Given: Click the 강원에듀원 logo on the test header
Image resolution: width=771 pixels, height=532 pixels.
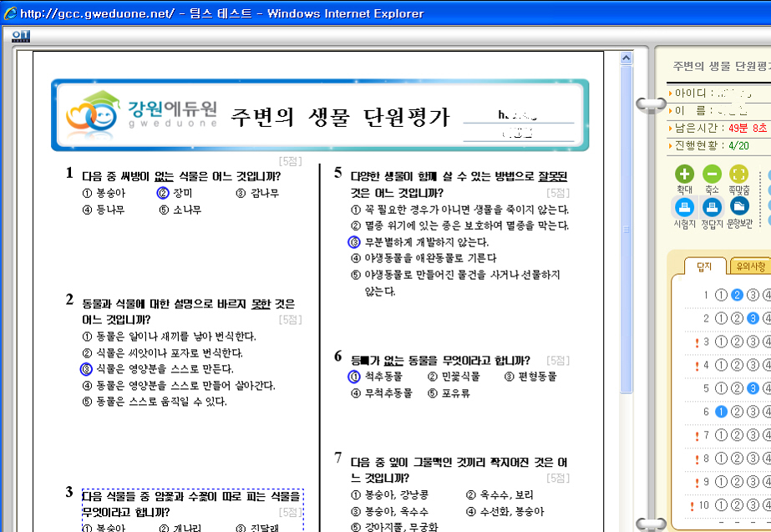Looking at the screenshot, I should [142, 114].
